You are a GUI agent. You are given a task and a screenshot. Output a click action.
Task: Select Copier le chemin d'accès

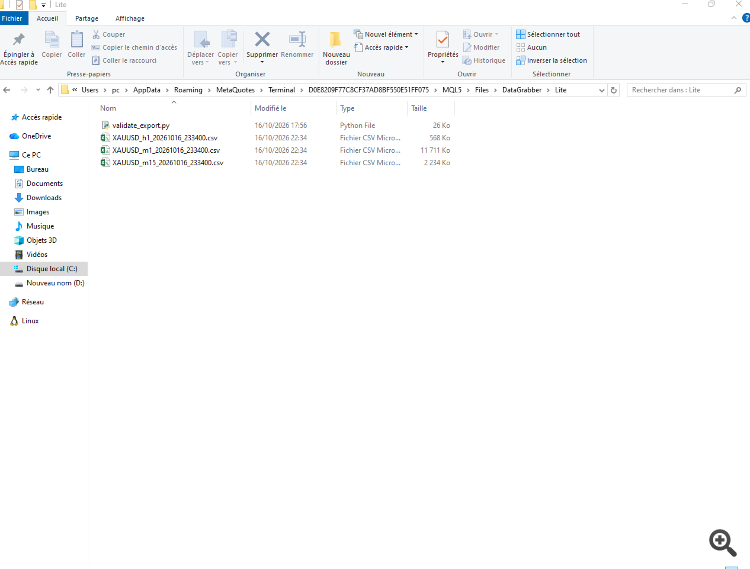tap(134, 47)
